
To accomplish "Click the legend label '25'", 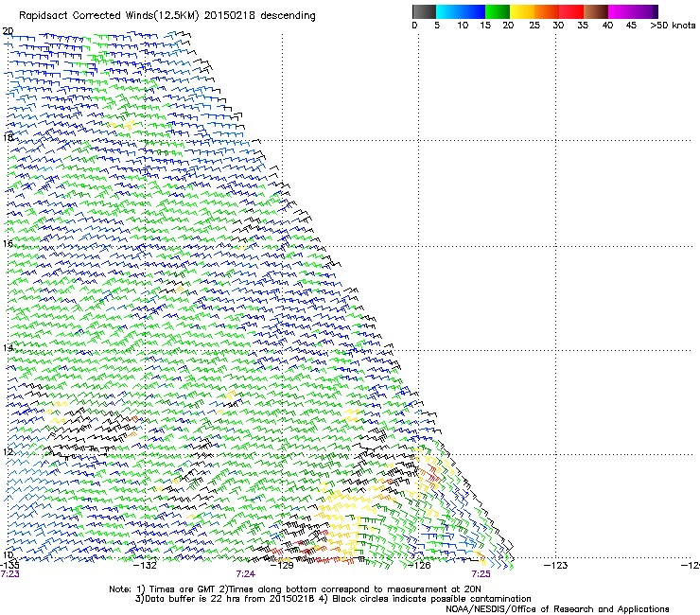I will pyautogui.click(x=534, y=26).
